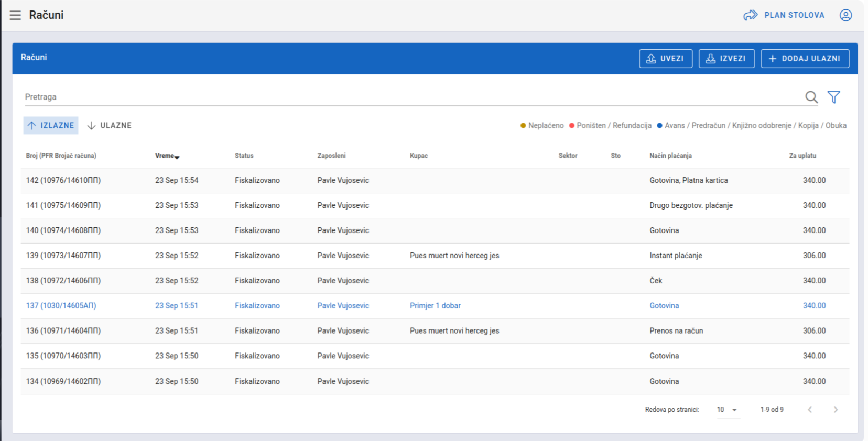Open the user account icon

(x=845, y=15)
